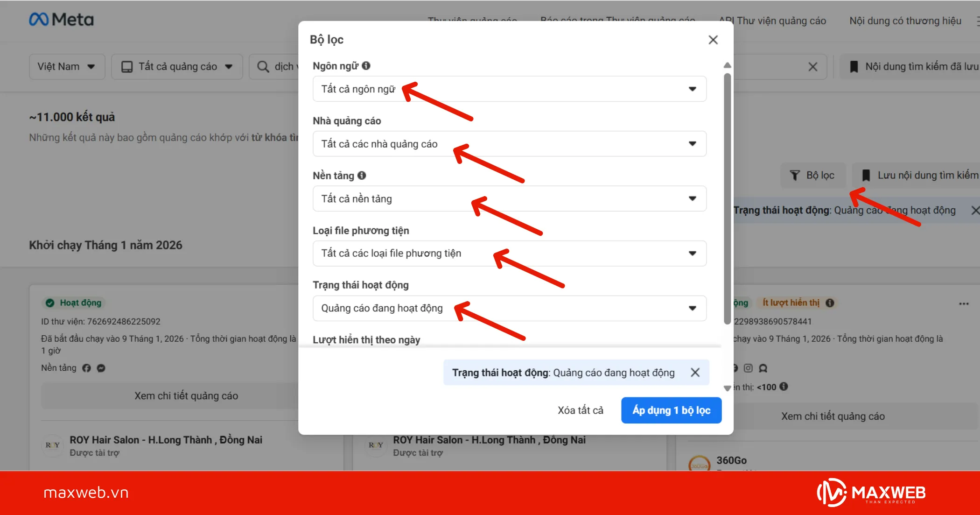The width and height of the screenshot is (980, 515).
Task: Go to Nội dung có thương hiệu tab
Action: [905, 21]
